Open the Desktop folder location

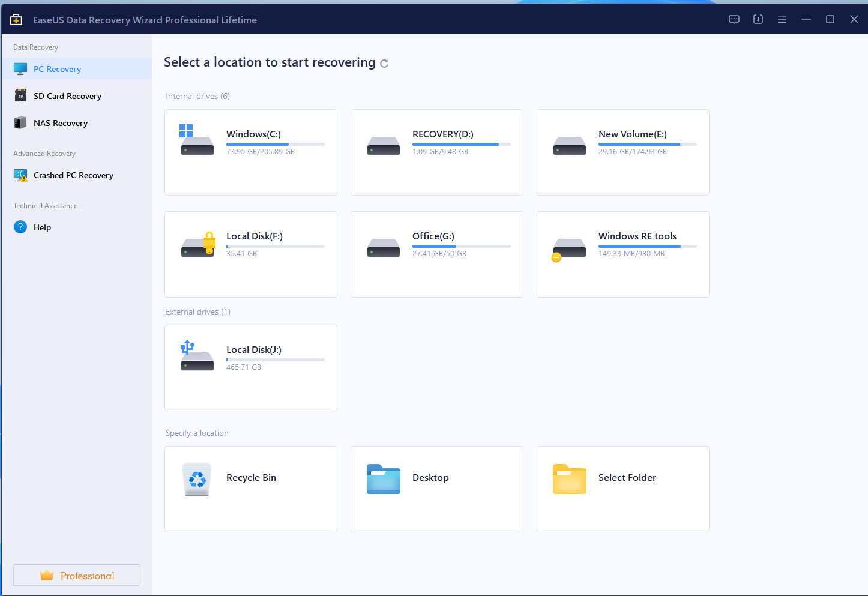coord(383,479)
